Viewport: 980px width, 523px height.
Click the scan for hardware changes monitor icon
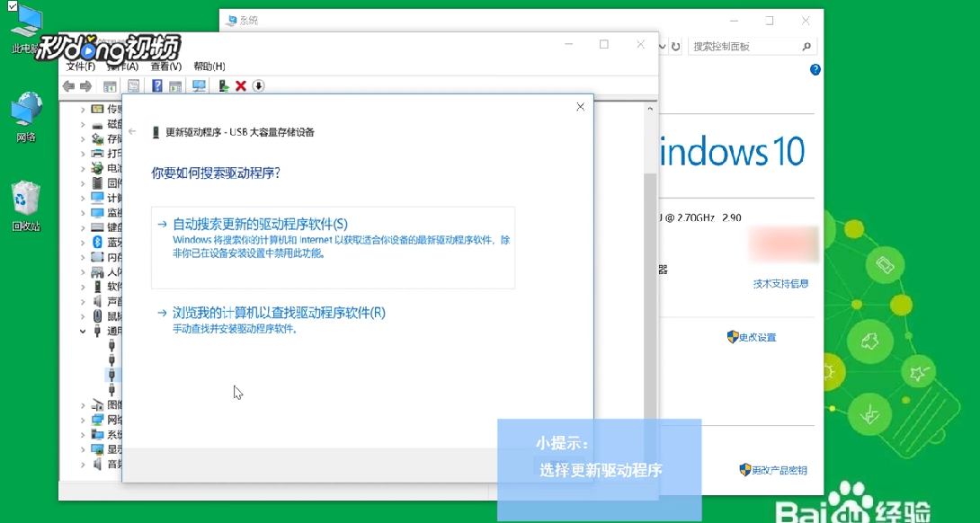coord(200,85)
